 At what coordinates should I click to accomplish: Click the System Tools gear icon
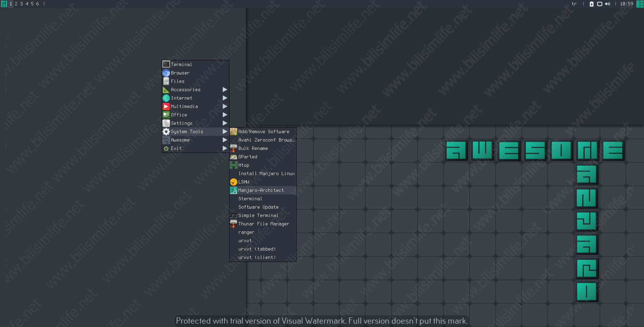tap(166, 131)
